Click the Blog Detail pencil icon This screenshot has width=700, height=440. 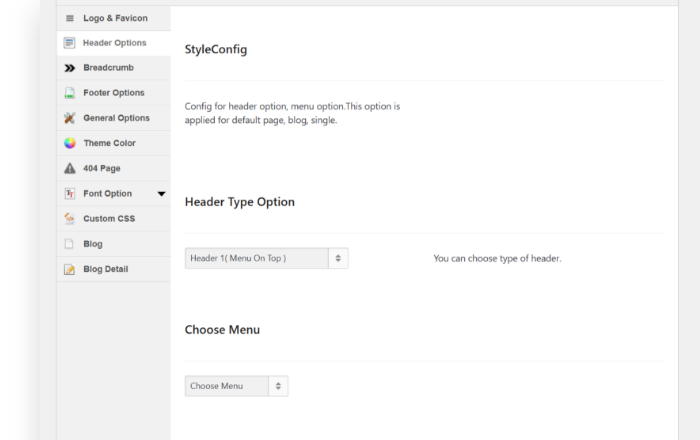69,269
